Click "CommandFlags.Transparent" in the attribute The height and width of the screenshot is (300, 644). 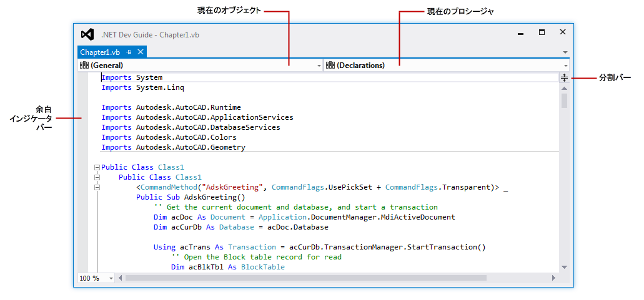[x=437, y=187]
